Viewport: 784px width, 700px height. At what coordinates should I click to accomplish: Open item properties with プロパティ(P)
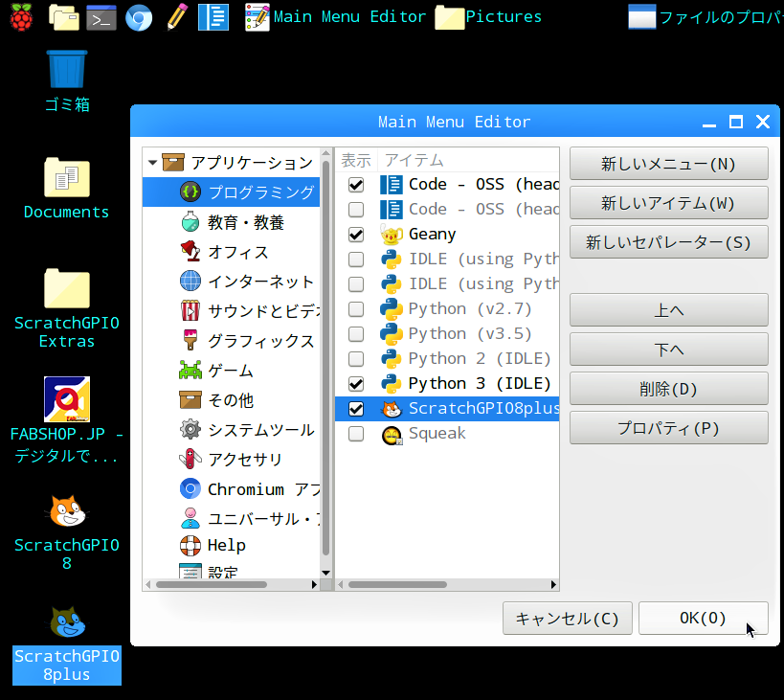[x=668, y=428]
